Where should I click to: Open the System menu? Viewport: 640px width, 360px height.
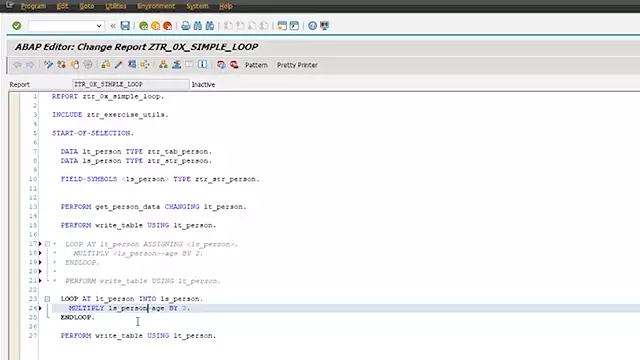click(197, 6)
